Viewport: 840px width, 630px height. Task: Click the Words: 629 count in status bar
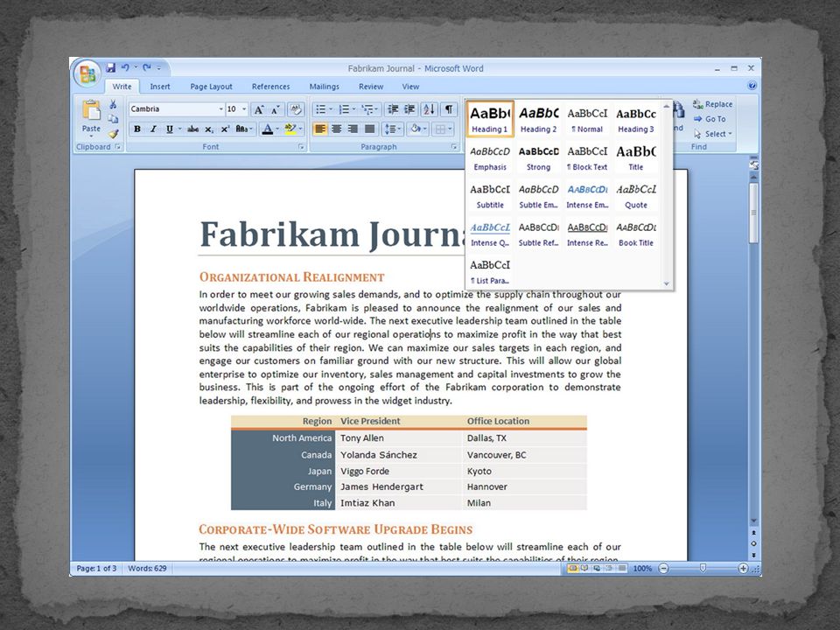(x=147, y=569)
